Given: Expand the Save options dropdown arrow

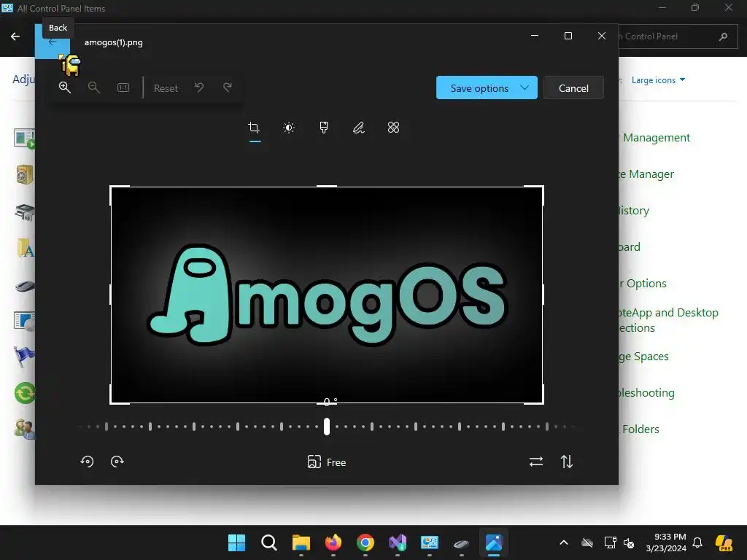Looking at the screenshot, I should coord(525,87).
